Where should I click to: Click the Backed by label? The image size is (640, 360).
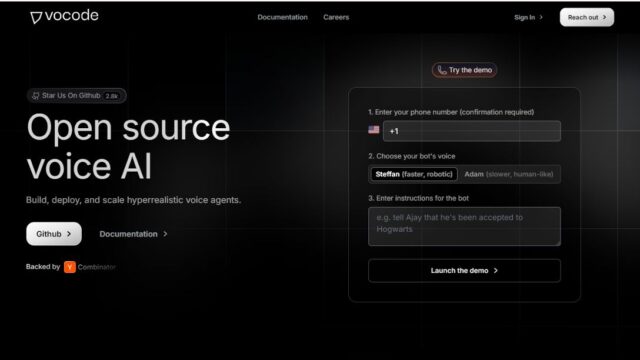click(x=43, y=267)
